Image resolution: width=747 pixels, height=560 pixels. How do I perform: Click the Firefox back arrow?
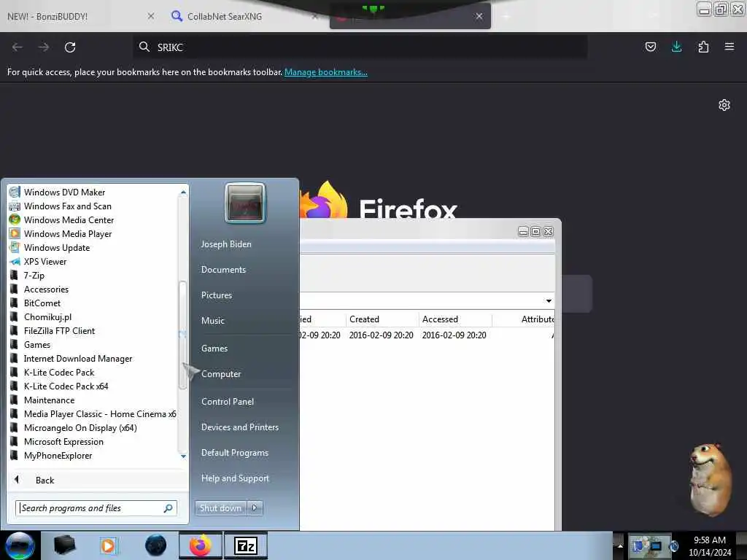pyautogui.click(x=18, y=47)
